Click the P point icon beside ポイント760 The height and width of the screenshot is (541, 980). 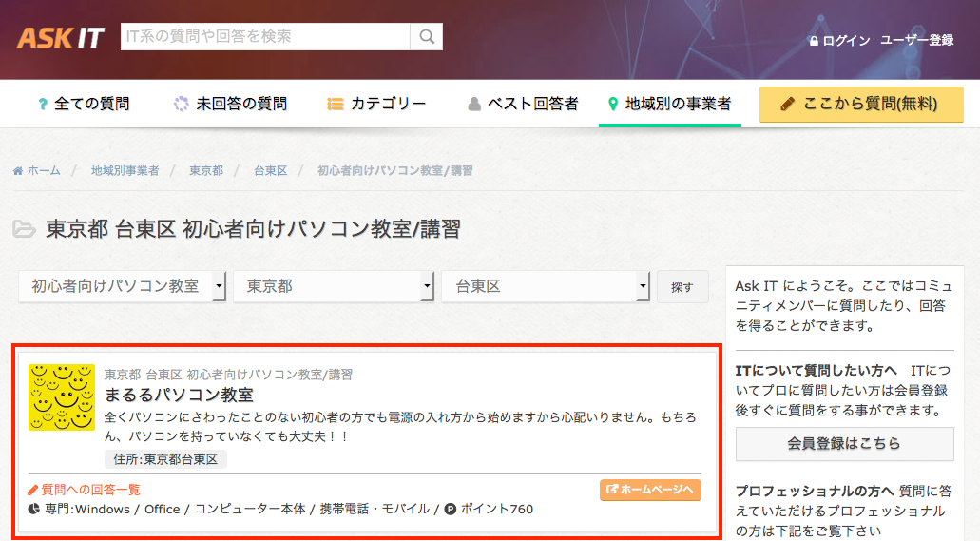450,509
